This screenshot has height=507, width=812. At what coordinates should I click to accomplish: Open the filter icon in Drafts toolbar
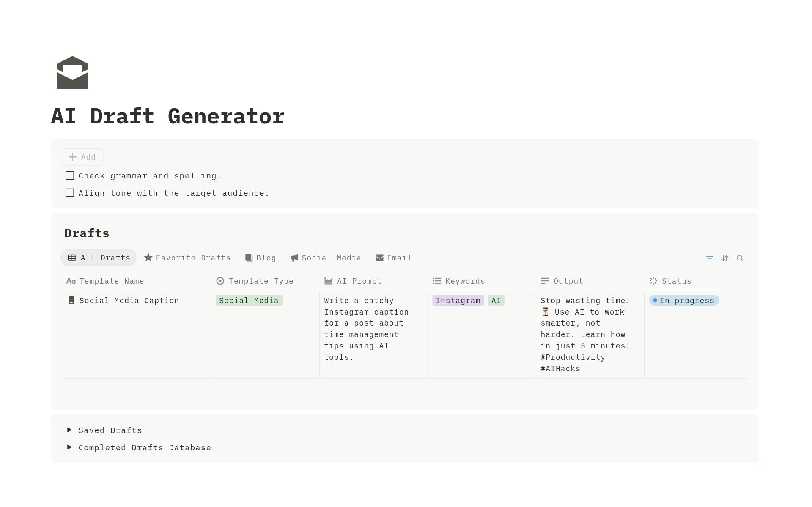coord(710,258)
